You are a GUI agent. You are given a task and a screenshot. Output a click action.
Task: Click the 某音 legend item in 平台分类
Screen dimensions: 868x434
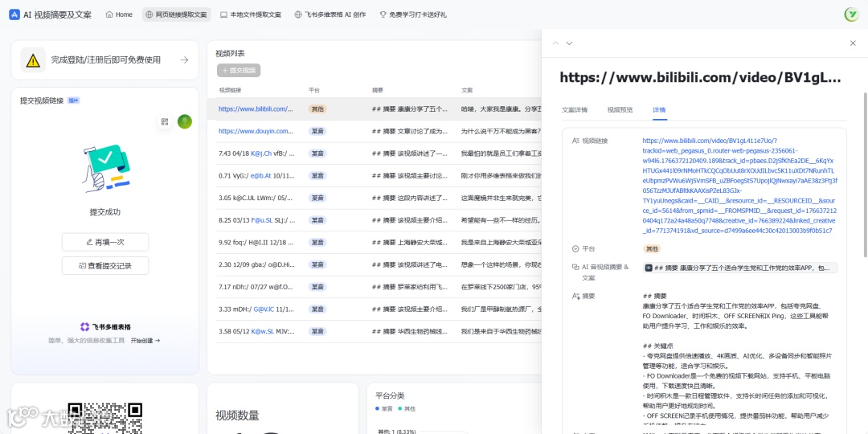383,408
